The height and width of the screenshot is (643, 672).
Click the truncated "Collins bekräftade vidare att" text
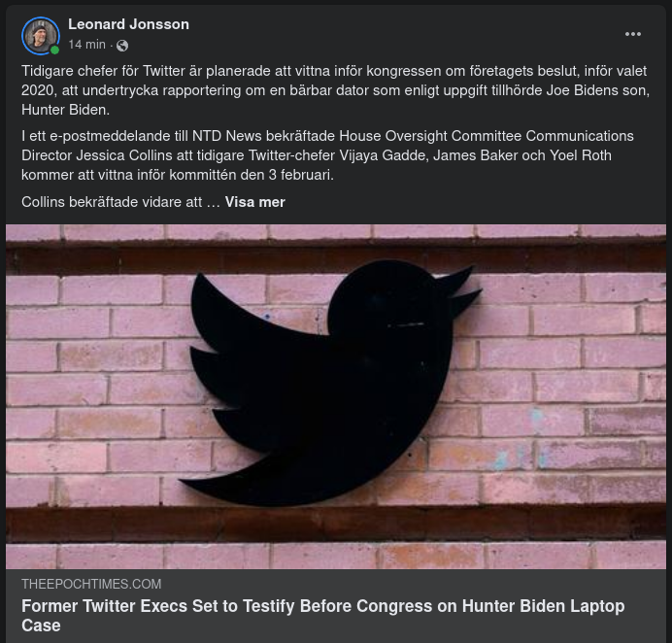pos(113,202)
